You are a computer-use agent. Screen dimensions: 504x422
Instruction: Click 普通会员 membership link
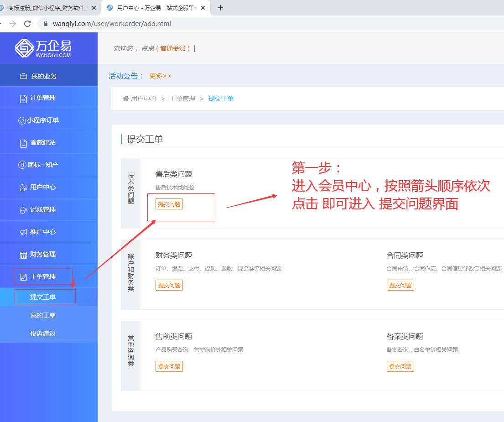173,48
